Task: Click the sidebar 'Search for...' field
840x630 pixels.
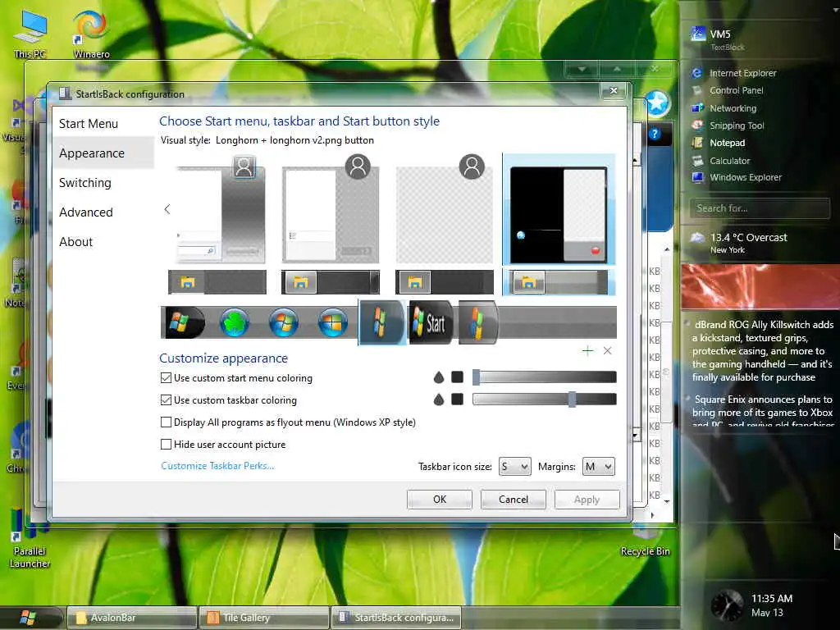Action: coord(760,208)
